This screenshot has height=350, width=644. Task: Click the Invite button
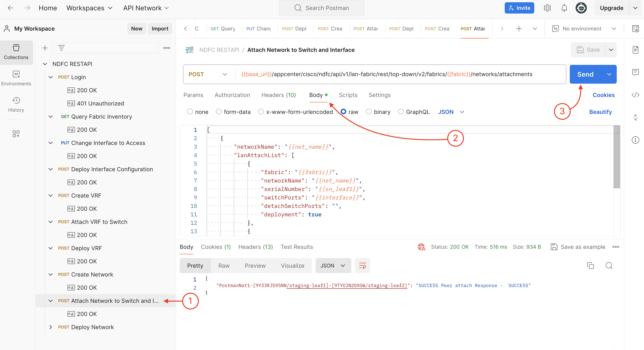coord(519,8)
